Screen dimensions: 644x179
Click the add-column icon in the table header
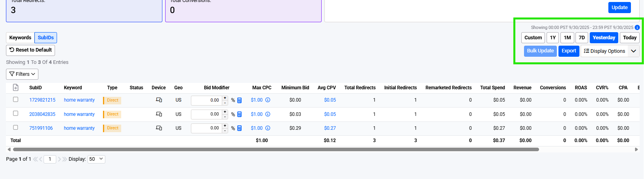16,88
